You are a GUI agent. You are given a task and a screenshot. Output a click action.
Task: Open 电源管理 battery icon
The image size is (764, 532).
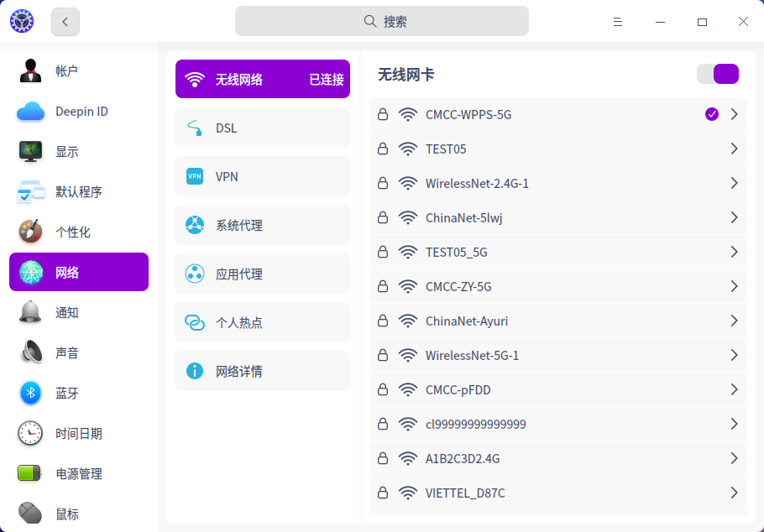point(29,473)
